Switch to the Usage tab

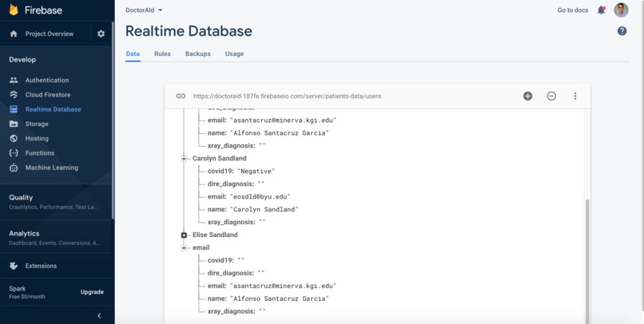click(x=234, y=53)
